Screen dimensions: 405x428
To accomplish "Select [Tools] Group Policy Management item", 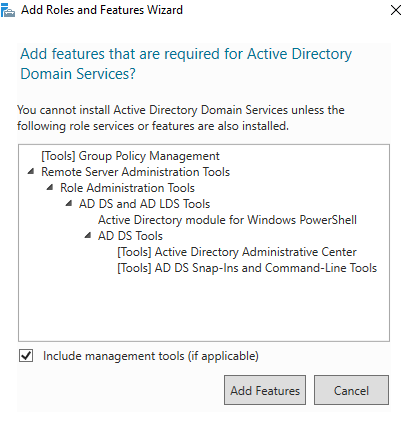I will tap(130, 156).
